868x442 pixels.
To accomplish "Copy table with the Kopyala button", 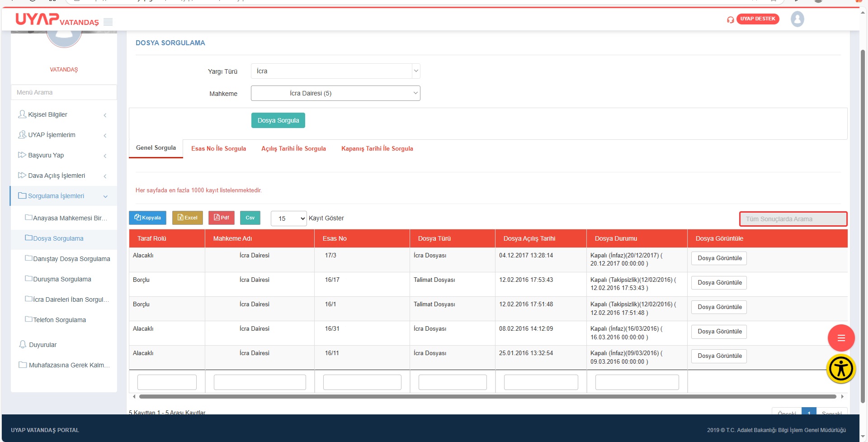I will (147, 218).
